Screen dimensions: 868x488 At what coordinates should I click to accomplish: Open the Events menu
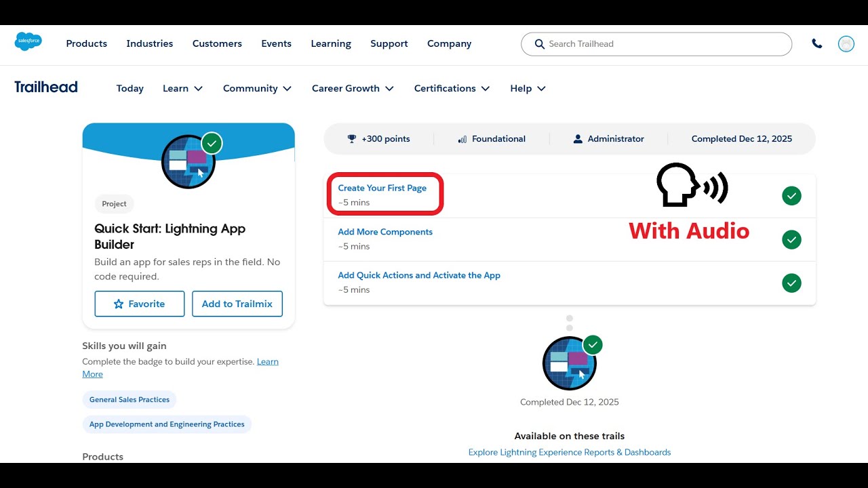(x=277, y=43)
